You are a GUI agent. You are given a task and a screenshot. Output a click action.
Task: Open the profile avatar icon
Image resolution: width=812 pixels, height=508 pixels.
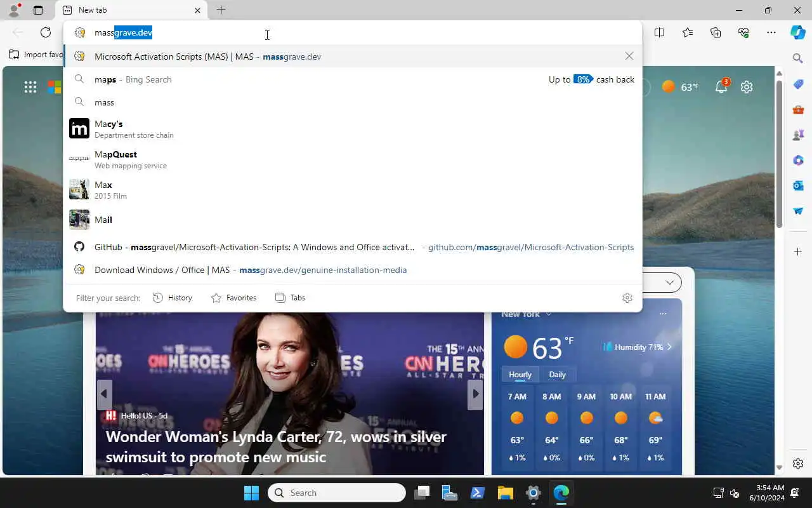[x=13, y=10]
